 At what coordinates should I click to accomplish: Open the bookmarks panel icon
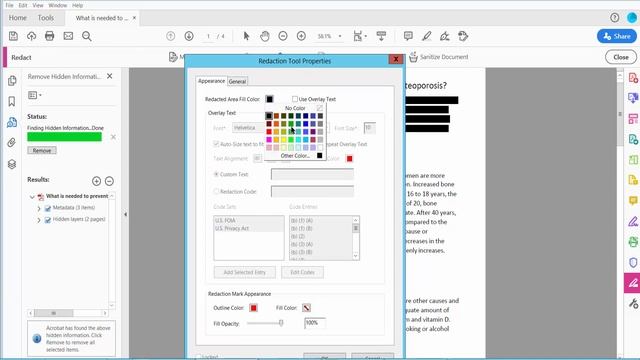click(12, 101)
